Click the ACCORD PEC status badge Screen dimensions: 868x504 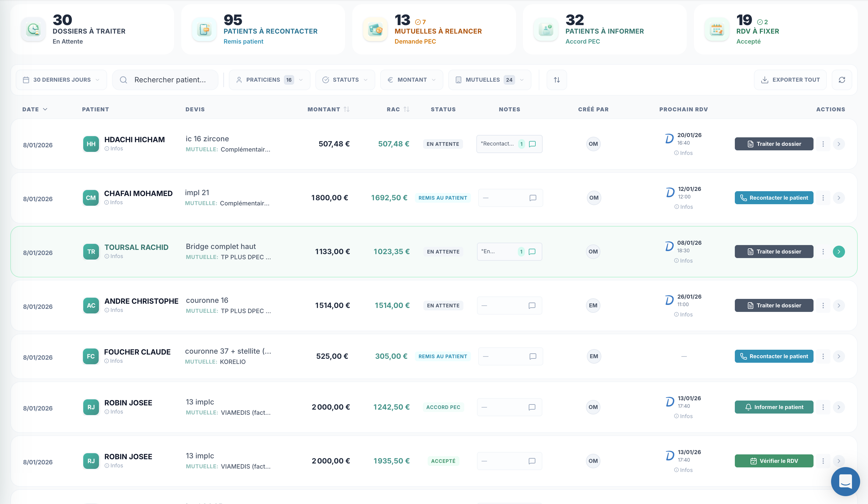tap(443, 407)
